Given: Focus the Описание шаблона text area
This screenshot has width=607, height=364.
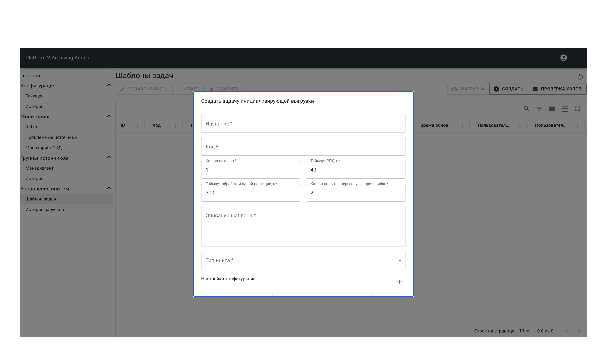Looking at the screenshot, I should click(x=303, y=226).
